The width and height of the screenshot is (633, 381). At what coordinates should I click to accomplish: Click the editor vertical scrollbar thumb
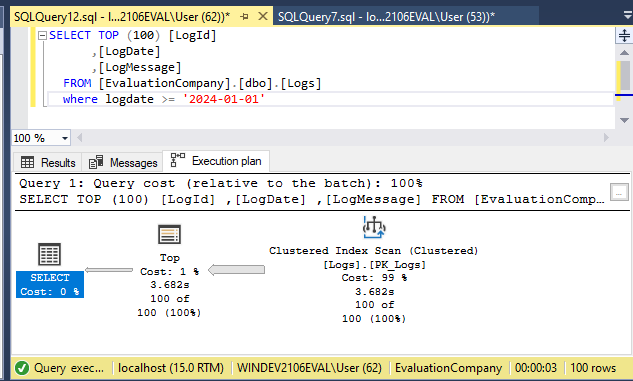[625, 75]
